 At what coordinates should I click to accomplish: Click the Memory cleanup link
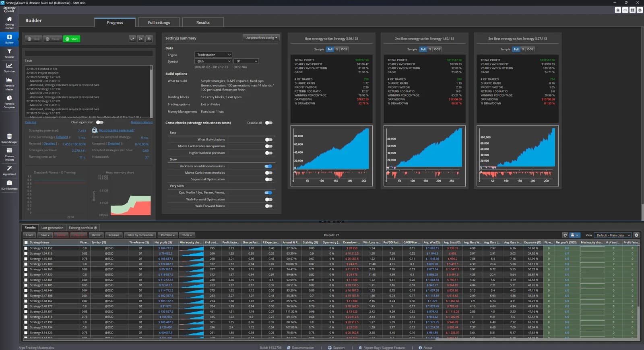pyautogui.click(x=142, y=122)
